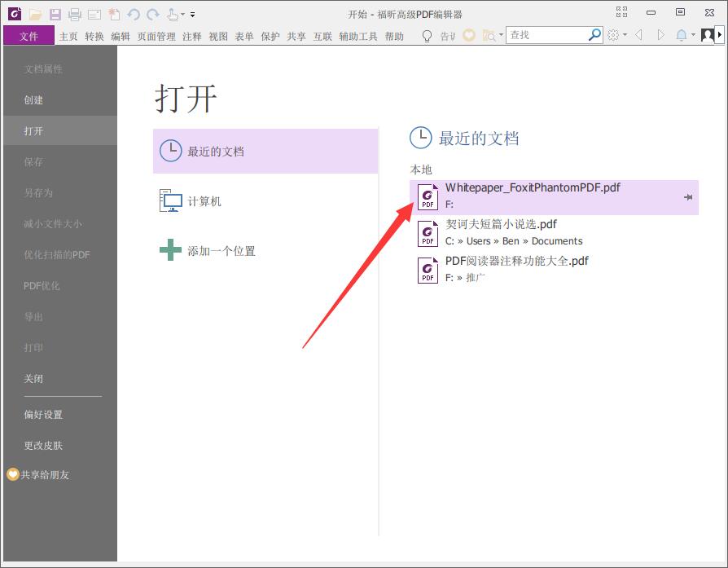Switch to the 编辑 ribbon tab
Viewport: 728px width, 568px height.
(121, 36)
